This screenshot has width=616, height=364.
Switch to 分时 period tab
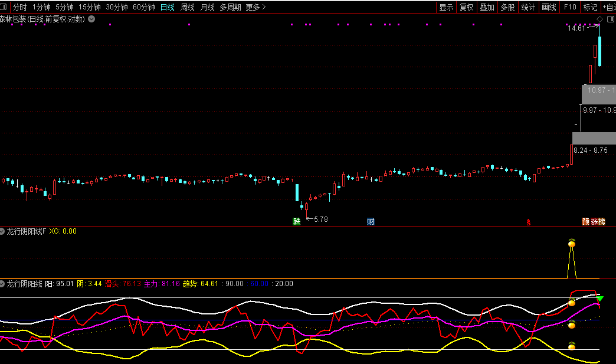coord(19,7)
